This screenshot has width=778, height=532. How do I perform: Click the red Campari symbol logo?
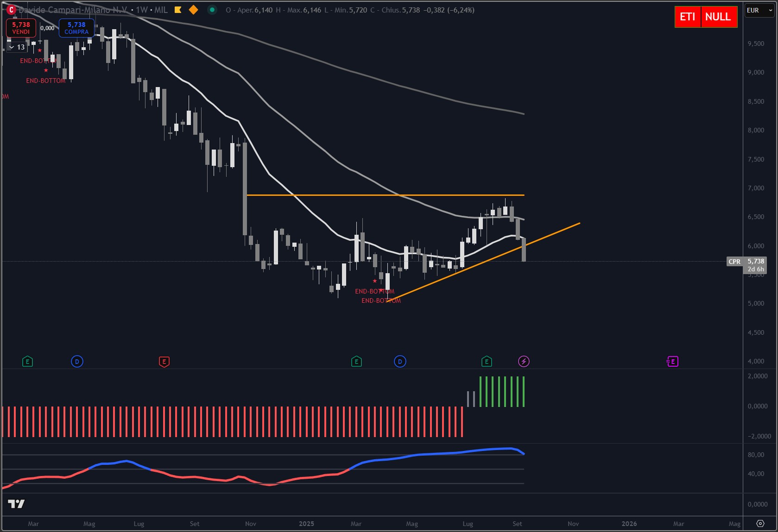click(x=11, y=10)
